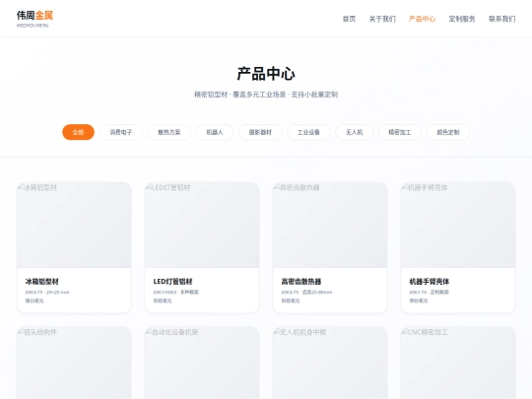The height and width of the screenshot is (399, 532).
Task: Open the LED灯管铝材 product image
Action: click(x=202, y=225)
